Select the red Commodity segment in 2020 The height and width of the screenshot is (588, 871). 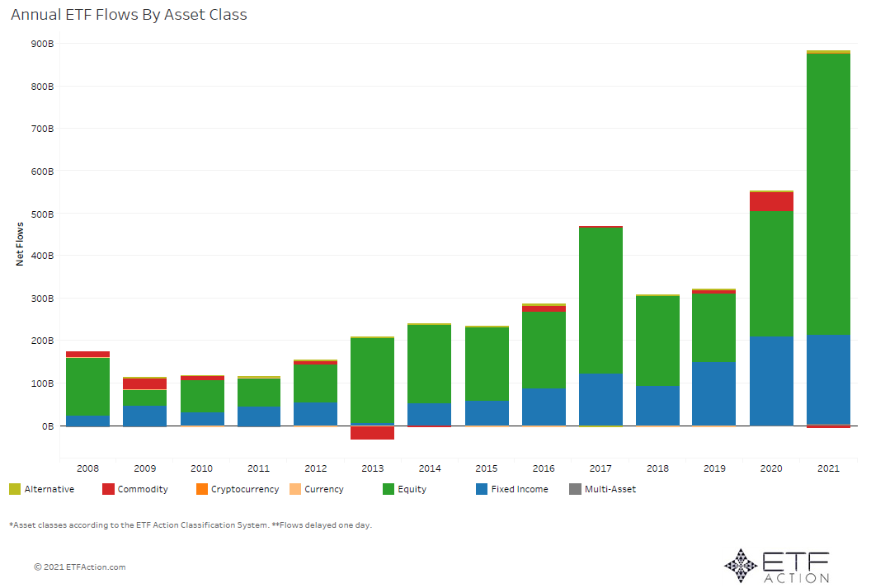(771, 201)
